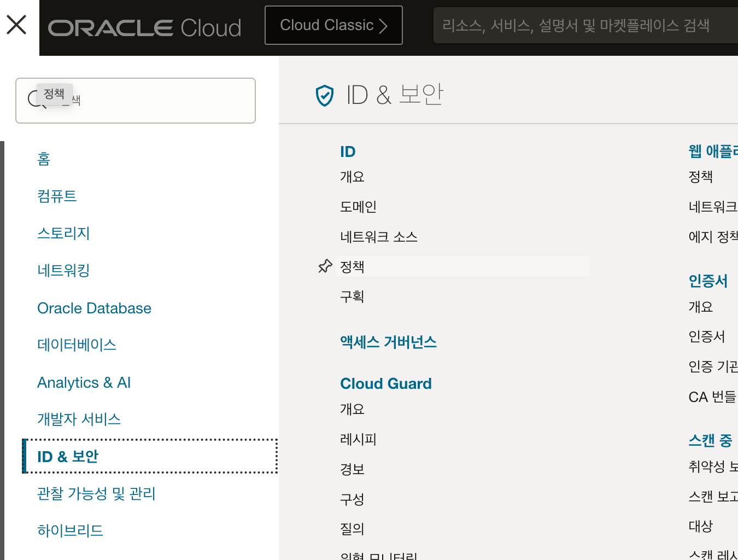The height and width of the screenshot is (560, 738).
Task: Click the ID & 보안 shield icon
Action: coord(325,96)
